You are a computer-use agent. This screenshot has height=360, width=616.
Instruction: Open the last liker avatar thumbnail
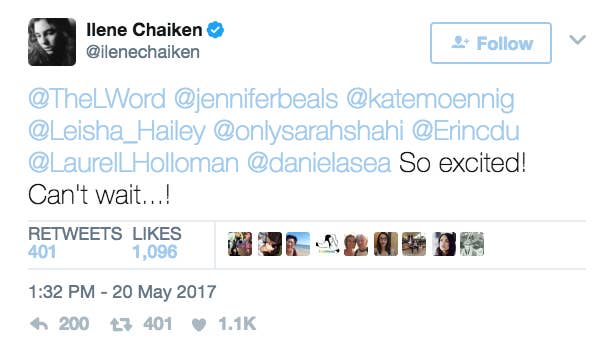point(472,244)
